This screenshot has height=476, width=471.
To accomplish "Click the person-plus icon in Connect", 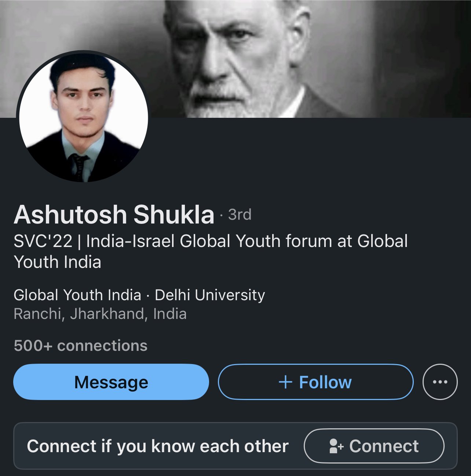I will click(x=336, y=446).
